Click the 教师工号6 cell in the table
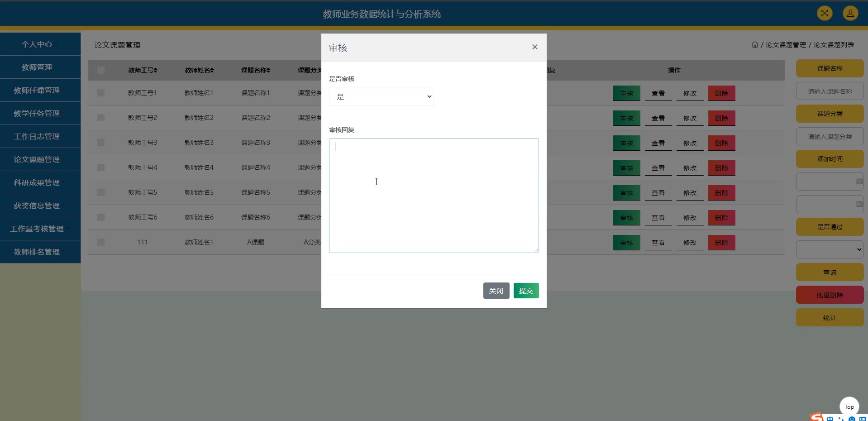The width and height of the screenshot is (868, 421). [143, 217]
